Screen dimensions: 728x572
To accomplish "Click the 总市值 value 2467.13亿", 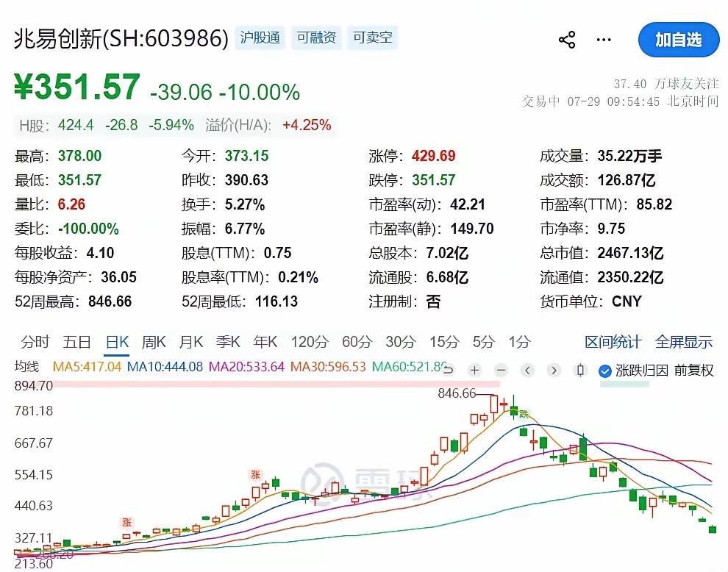I will [x=630, y=253].
